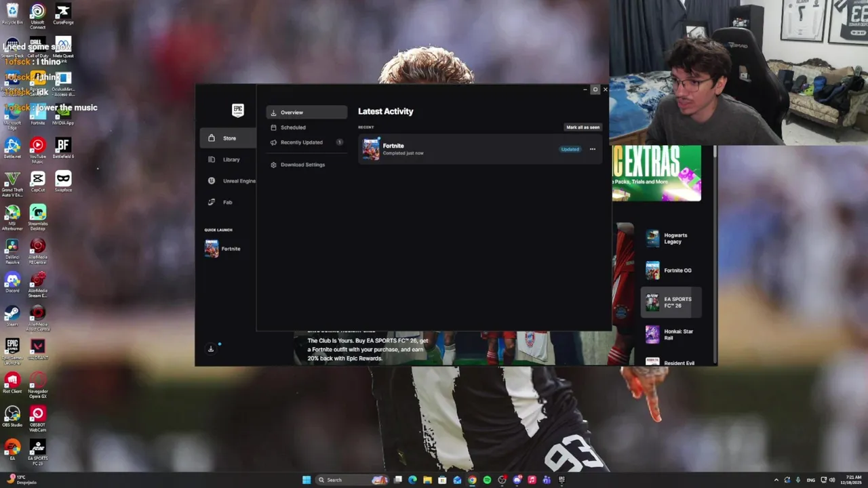This screenshot has height=488, width=868.
Task: Click the taskbar Search box
Action: 353,480
